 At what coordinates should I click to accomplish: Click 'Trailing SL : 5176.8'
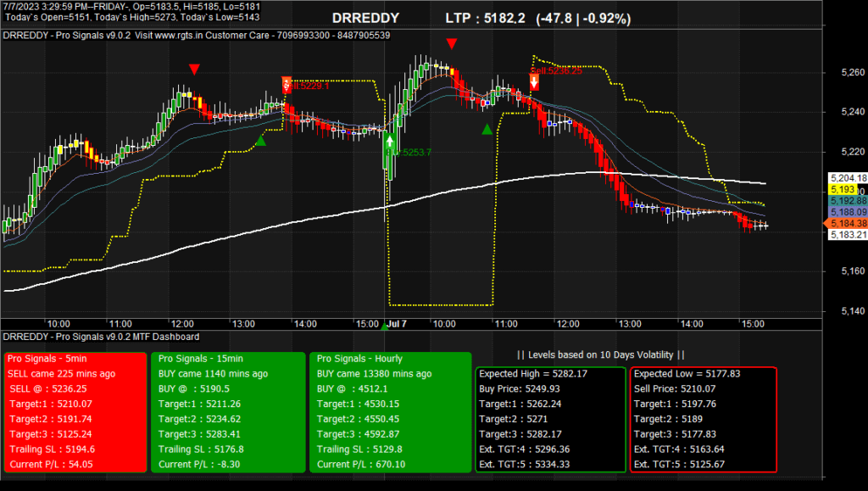coord(201,449)
